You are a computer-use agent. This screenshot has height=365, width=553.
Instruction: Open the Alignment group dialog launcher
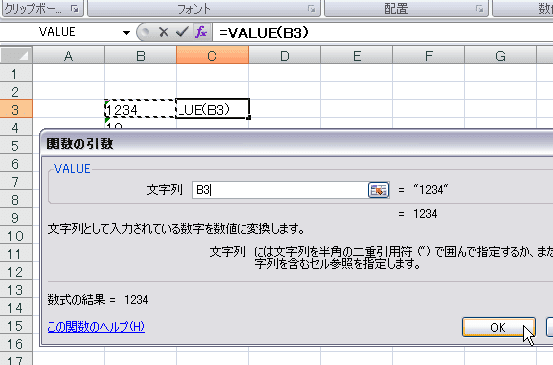pyautogui.click(x=479, y=8)
